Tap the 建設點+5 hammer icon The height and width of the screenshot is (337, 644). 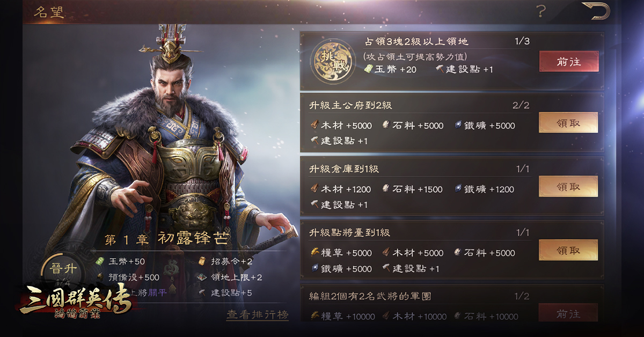[202, 293]
